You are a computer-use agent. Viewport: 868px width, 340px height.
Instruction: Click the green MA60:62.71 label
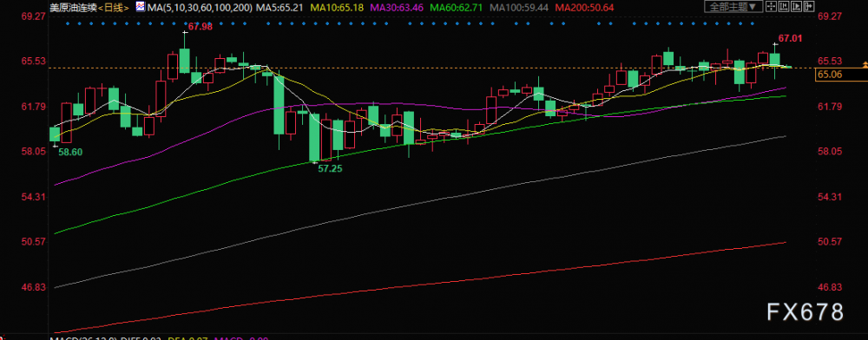click(454, 8)
